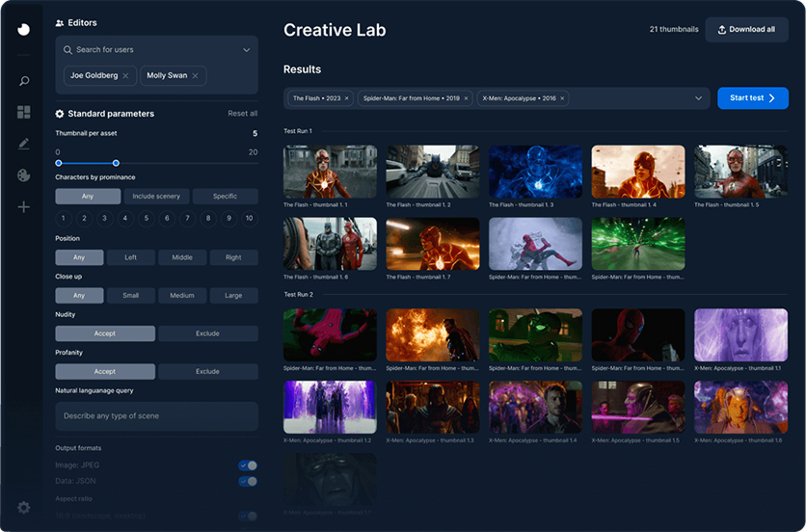Set Position to Any
Viewport: 806px width, 532px height.
[x=79, y=257]
